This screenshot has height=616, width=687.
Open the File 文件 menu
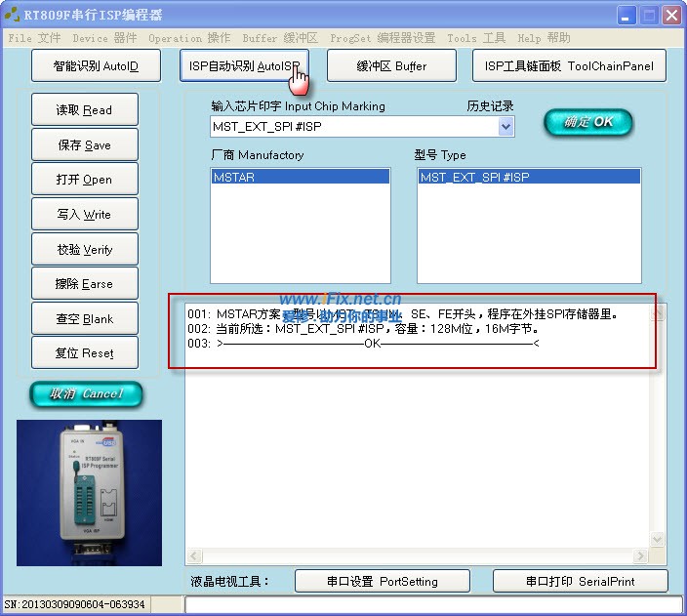point(34,38)
